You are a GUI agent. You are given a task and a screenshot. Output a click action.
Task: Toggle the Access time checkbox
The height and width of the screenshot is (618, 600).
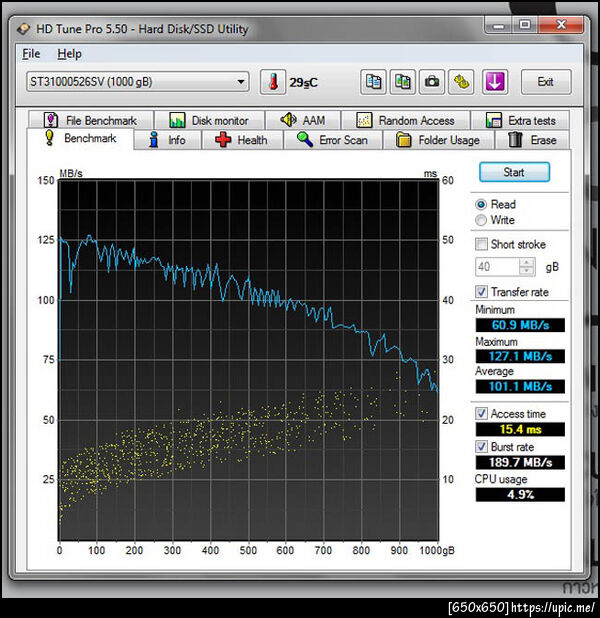[x=481, y=413]
